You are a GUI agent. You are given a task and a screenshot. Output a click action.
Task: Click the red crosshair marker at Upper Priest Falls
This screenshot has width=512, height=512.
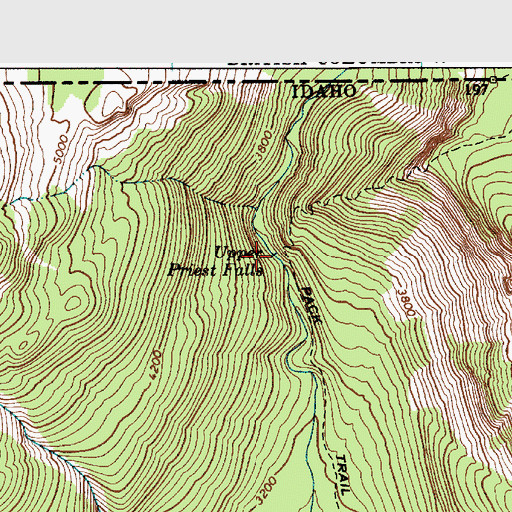tap(256, 256)
